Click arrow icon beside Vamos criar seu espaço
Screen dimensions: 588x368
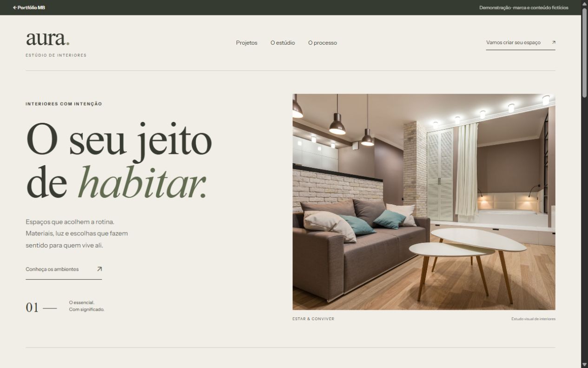click(554, 42)
